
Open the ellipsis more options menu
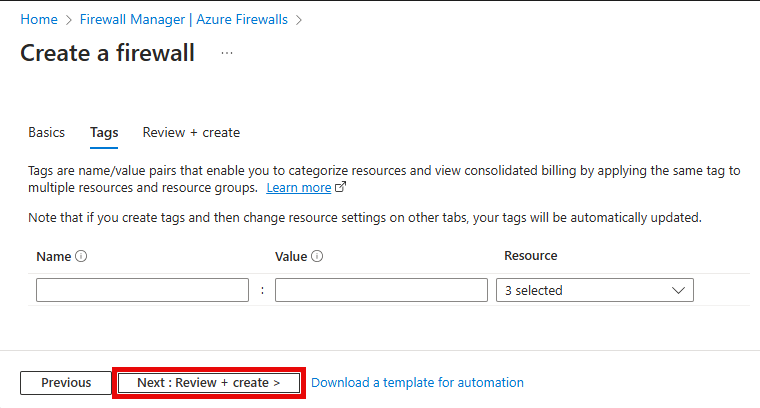[227, 53]
